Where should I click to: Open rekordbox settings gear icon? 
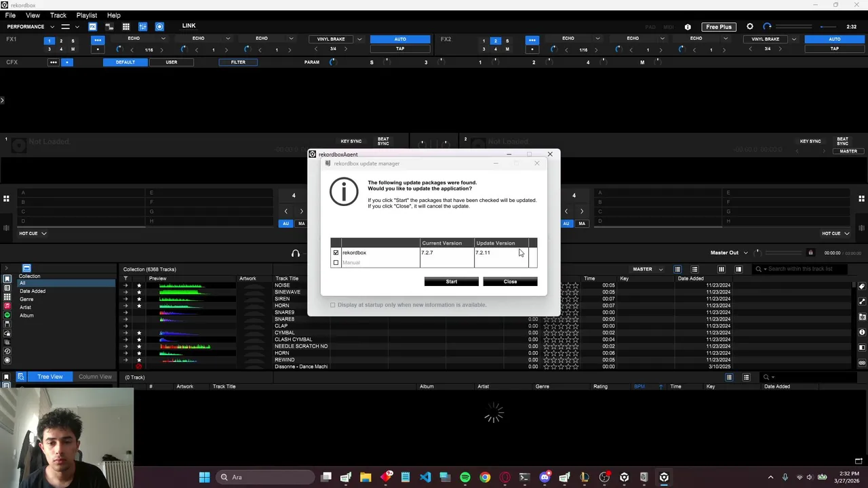(x=749, y=26)
